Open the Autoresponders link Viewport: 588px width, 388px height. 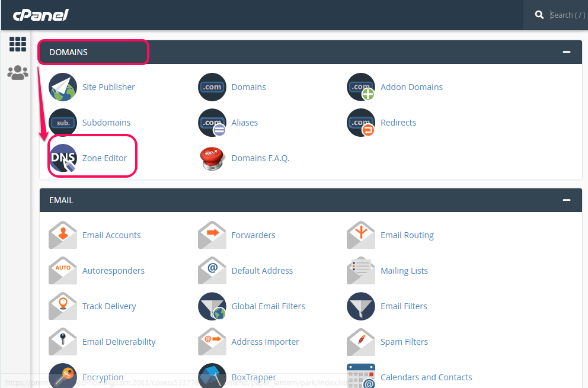point(113,271)
